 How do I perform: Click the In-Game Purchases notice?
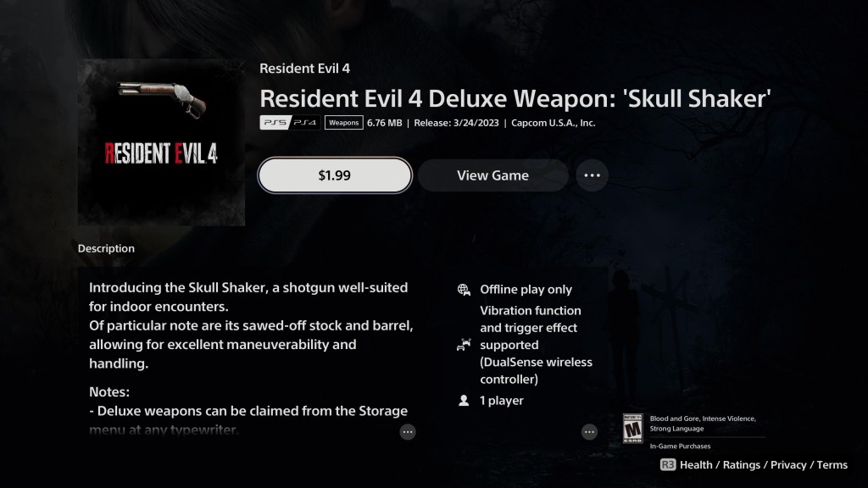(681, 446)
